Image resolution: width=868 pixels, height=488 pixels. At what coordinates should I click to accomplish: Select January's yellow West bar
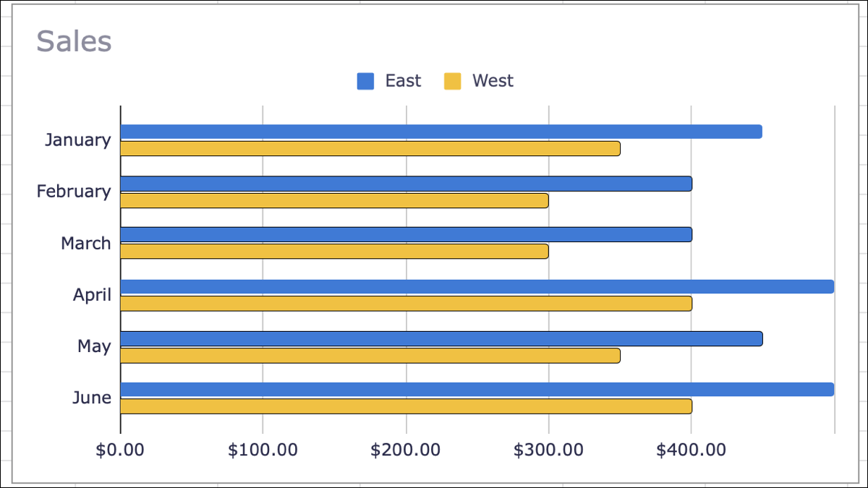370,149
